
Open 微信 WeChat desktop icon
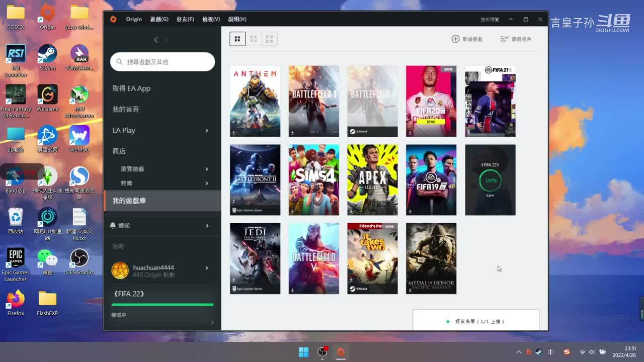click(x=47, y=262)
